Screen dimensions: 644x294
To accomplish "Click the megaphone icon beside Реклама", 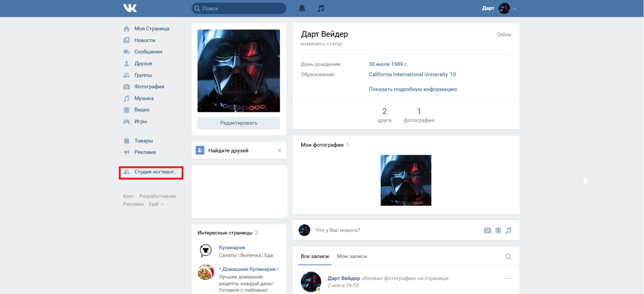I will point(126,152).
